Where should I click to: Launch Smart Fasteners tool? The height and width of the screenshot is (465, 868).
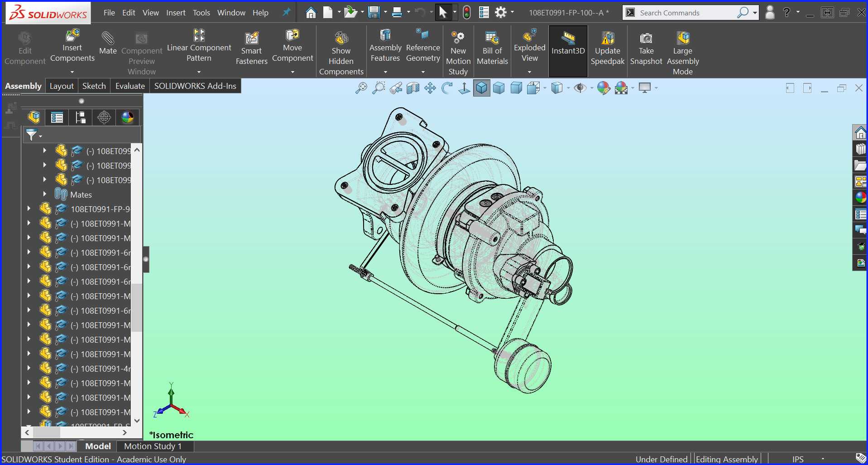click(x=251, y=49)
